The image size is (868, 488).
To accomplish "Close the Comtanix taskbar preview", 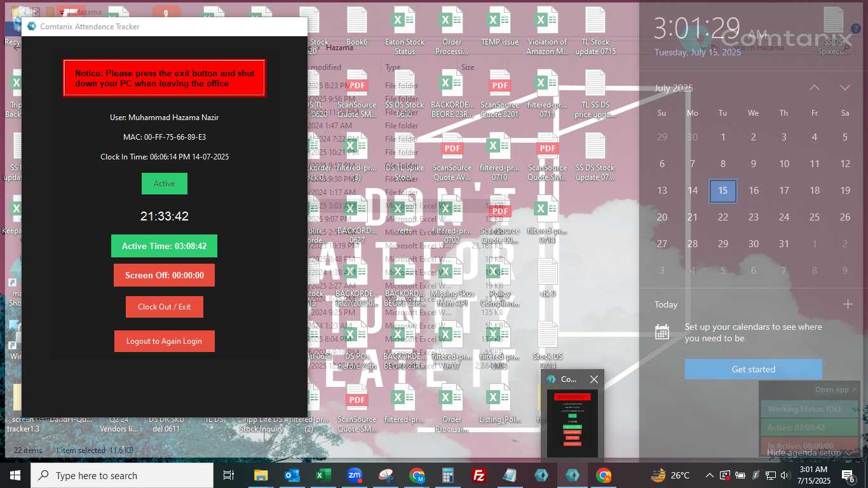I will (593, 379).
